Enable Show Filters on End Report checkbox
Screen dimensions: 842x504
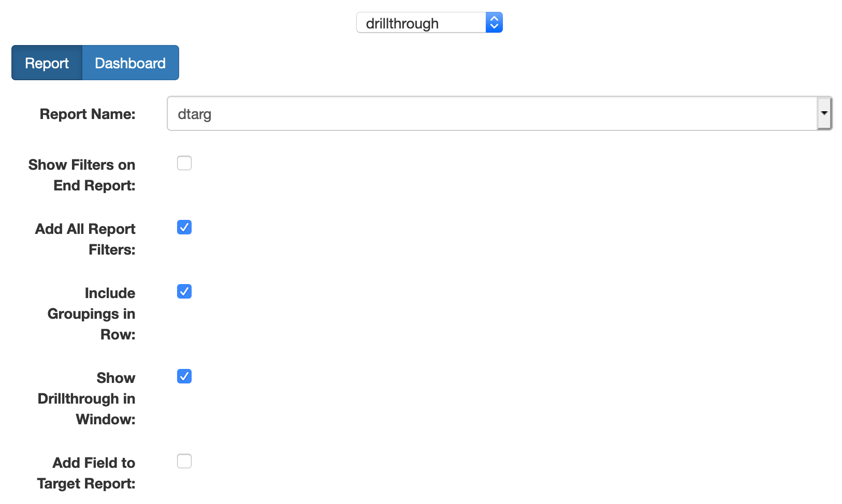(184, 164)
